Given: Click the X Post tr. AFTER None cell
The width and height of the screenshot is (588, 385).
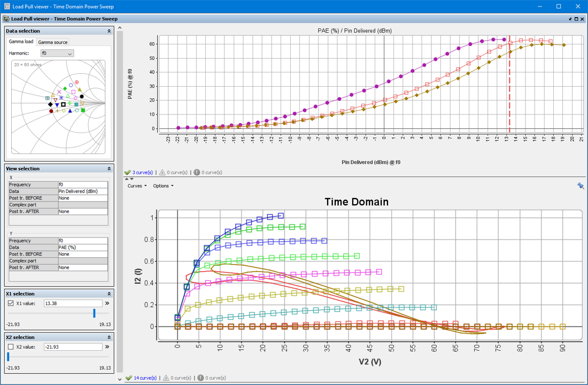Looking at the screenshot, I should [x=83, y=212].
